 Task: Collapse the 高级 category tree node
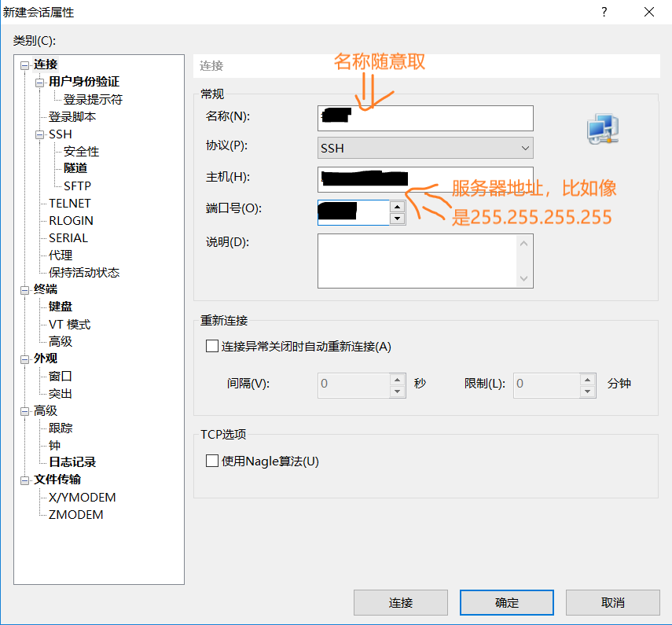point(25,411)
